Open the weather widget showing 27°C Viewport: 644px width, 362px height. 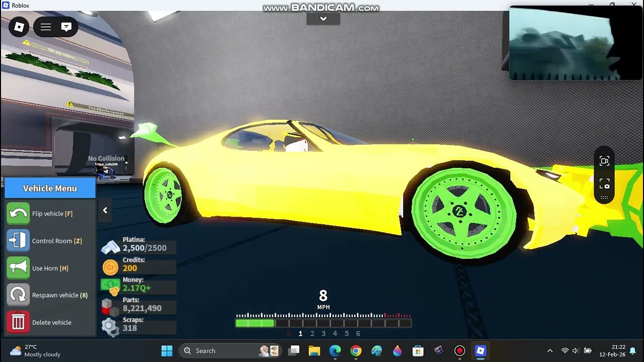(35, 350)
